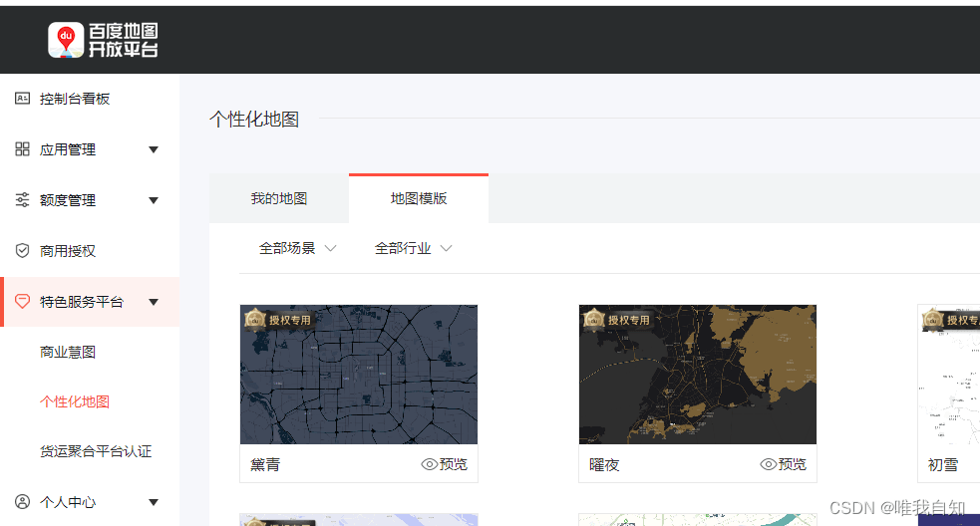Click the 应用管理 grid icon

23,149
